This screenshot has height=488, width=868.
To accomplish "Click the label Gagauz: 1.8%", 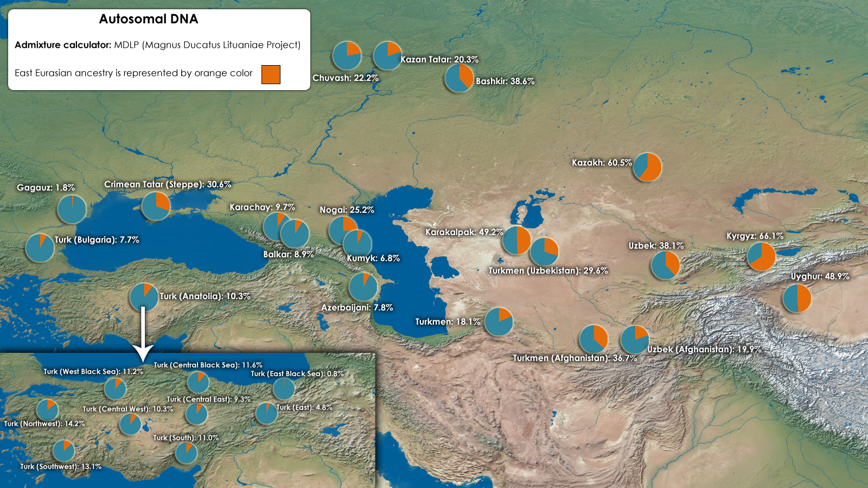I will tap(46, 188).
